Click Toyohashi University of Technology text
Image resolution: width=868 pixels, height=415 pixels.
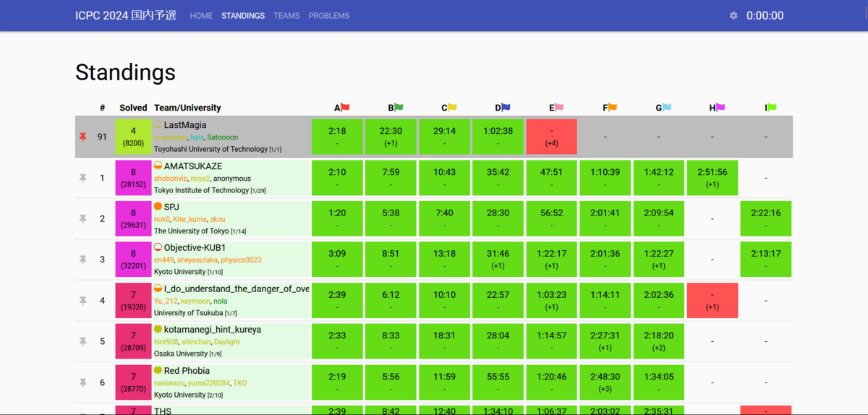pos(210,149)
